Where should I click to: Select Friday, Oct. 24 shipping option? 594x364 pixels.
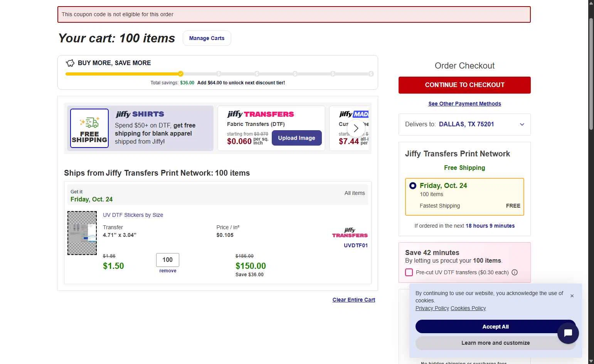click(413, 186)
